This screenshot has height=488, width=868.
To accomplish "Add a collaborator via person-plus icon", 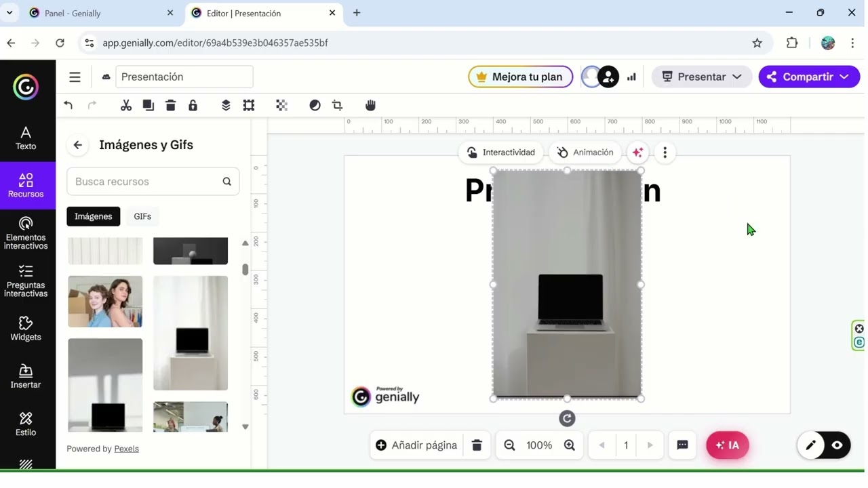I will click(x=608, y=77).
